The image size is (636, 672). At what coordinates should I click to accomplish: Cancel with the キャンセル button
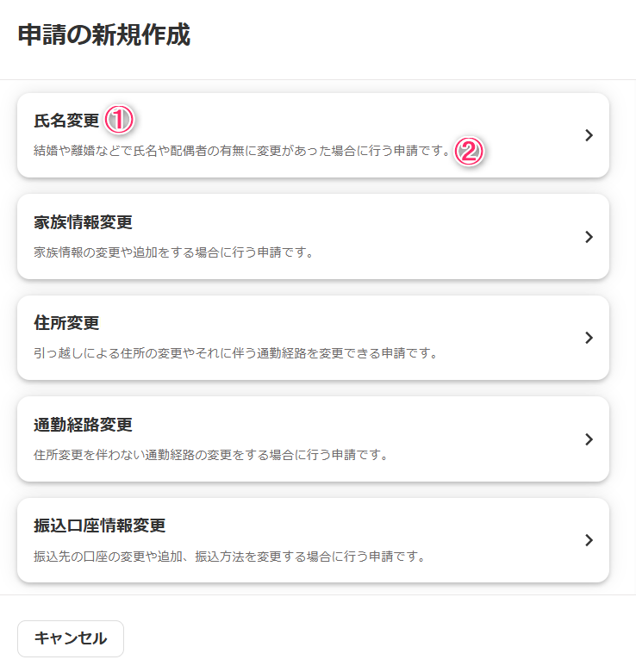(71, 638)
